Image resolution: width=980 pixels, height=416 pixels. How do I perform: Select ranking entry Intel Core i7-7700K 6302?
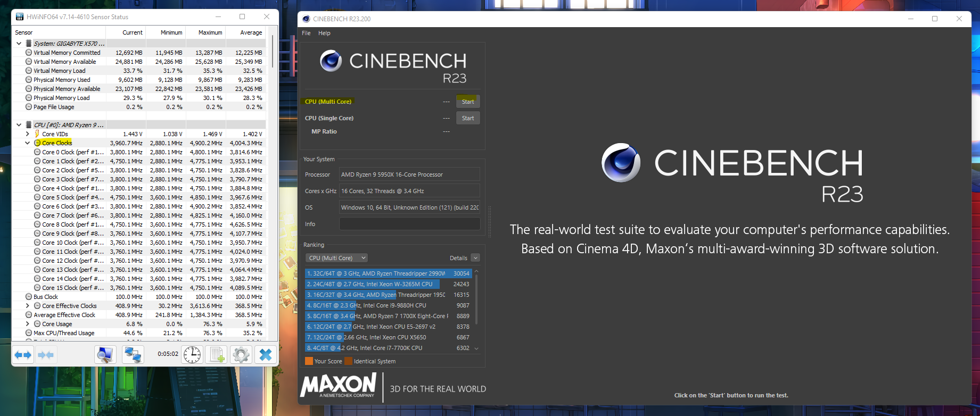tap(388, 348)
